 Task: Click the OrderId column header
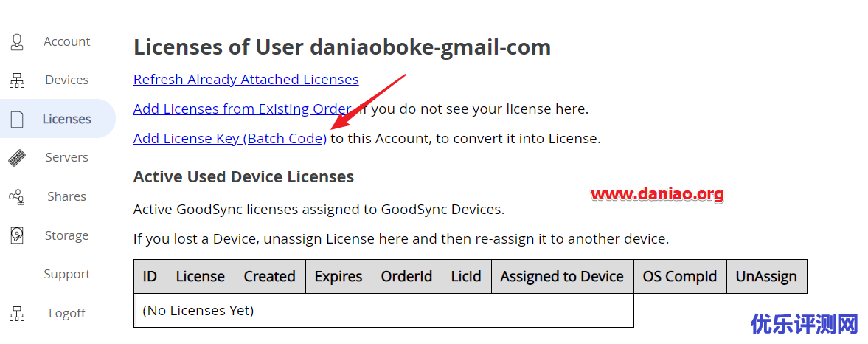tap(407, 276)
